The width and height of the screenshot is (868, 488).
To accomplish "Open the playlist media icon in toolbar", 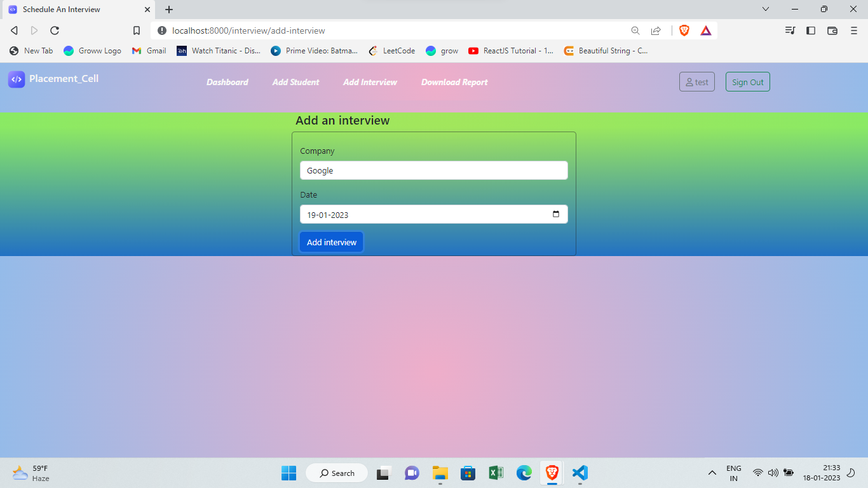I will coord(790,30).
